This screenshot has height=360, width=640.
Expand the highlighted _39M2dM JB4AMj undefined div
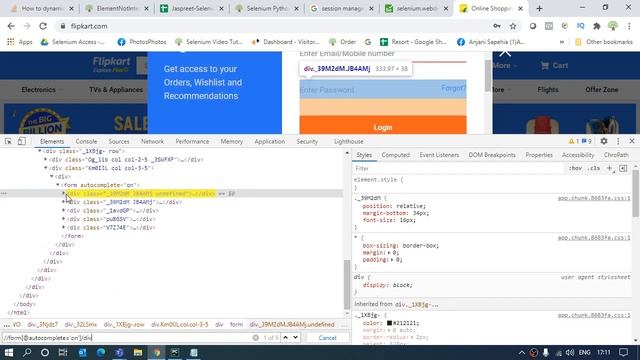pos(63,193)
